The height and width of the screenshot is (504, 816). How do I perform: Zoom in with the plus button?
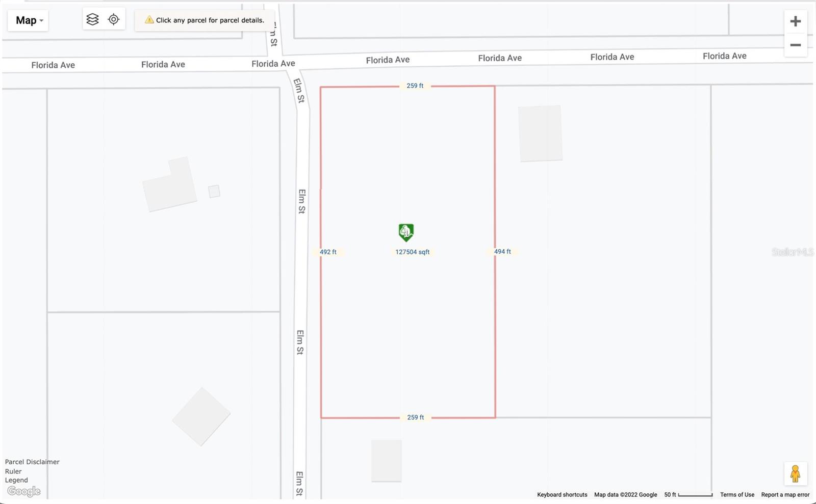point(795,21)
